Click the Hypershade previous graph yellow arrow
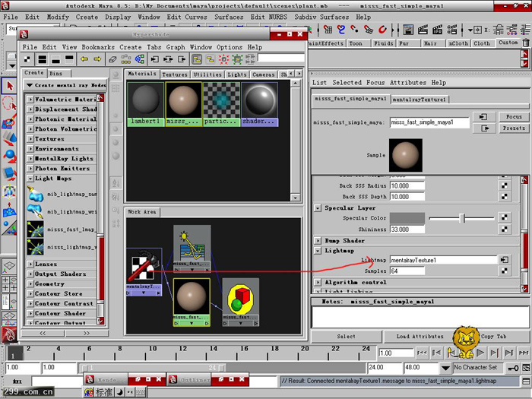The image size is (532, 399). coord(84,59)
